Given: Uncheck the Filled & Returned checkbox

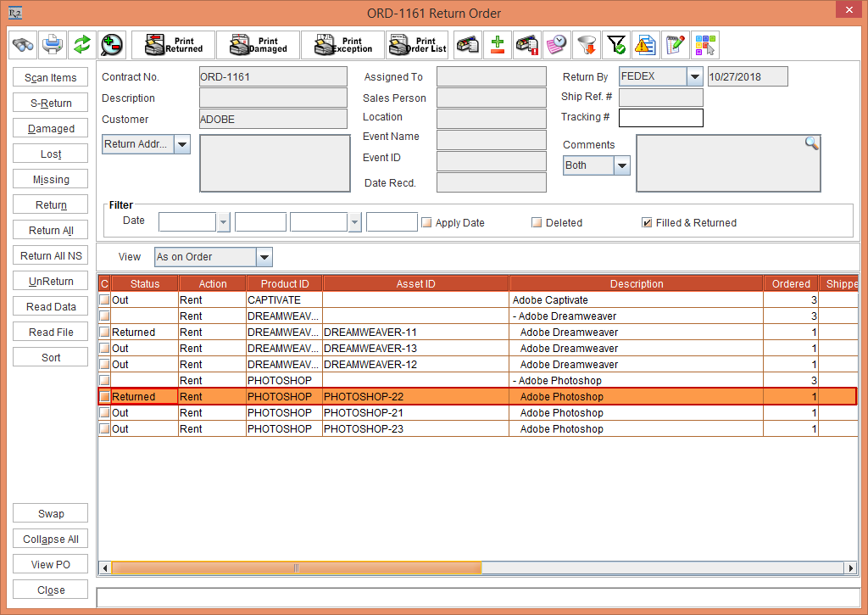Looking at the screenshot, I should coord(647,223).
